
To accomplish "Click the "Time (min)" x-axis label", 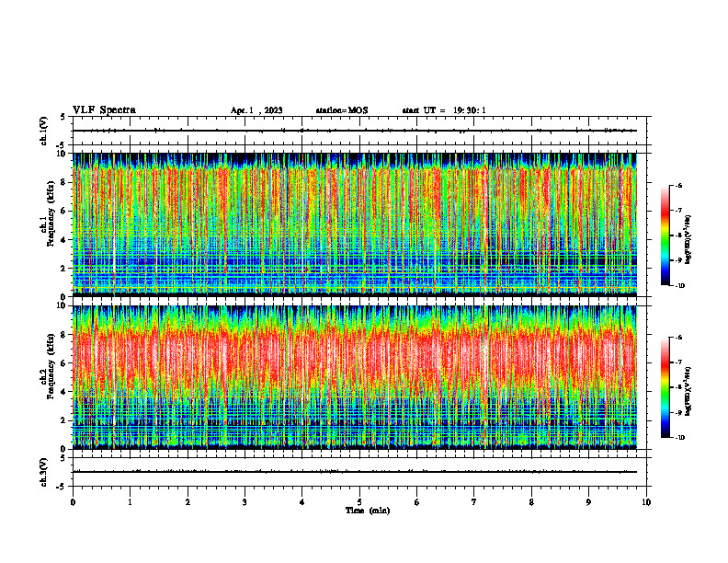I will pos(368,511).
